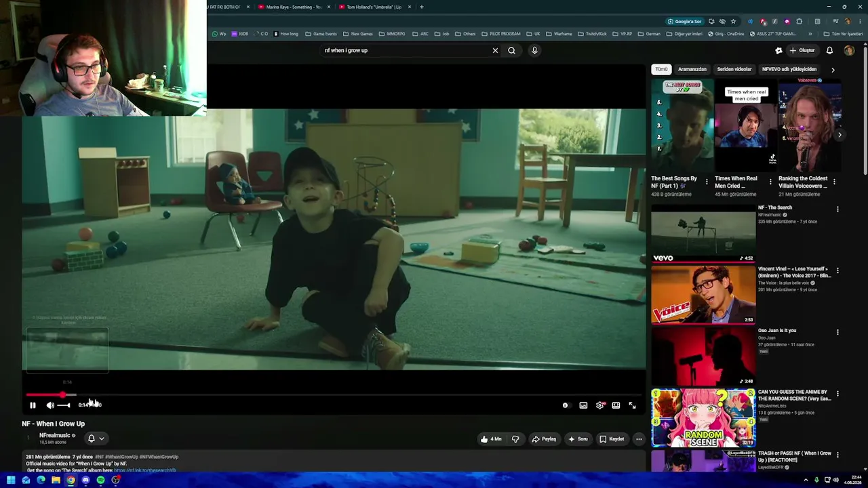Click the Paylaş share button

point(544,439)
